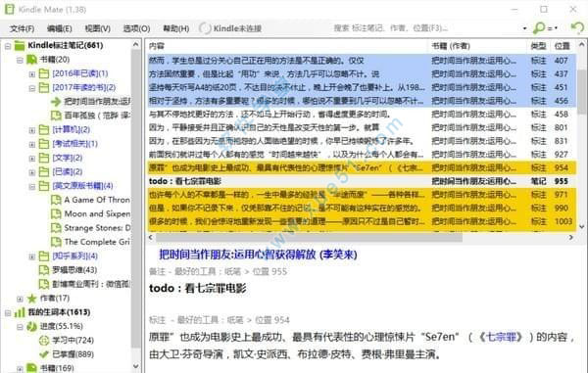Select the note row todo：看七宗罪电影
Screen dimensions: 588x373
pos(362,181)
